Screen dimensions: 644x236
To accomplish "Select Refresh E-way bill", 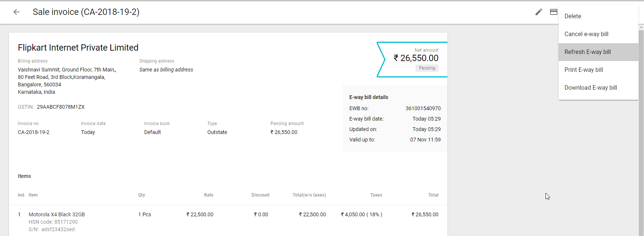I will [x=598, y=52].
